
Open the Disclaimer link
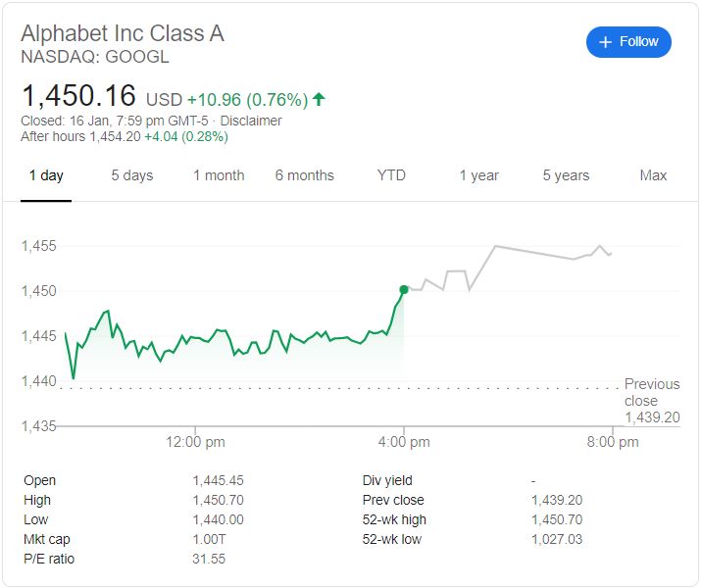pos(251,121)
